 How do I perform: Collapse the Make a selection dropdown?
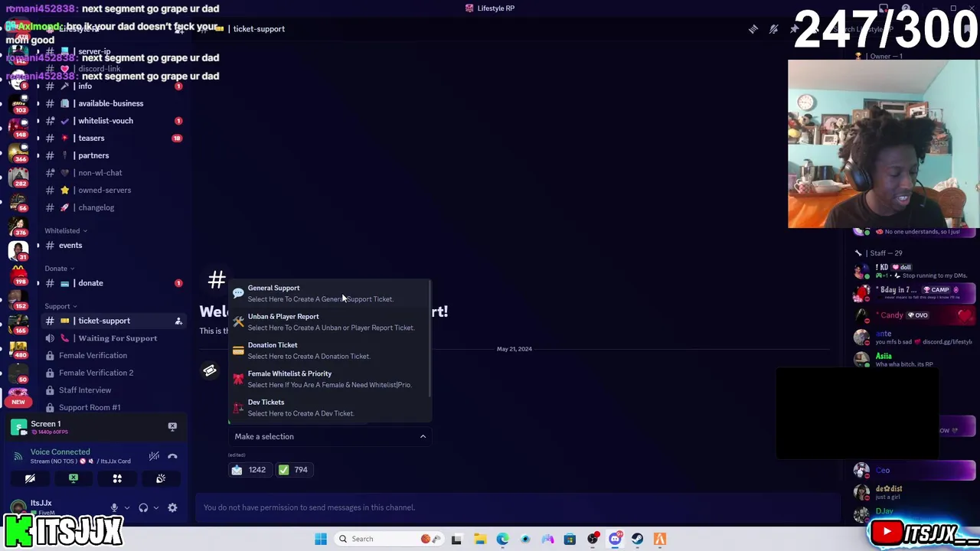click(330, 436)
